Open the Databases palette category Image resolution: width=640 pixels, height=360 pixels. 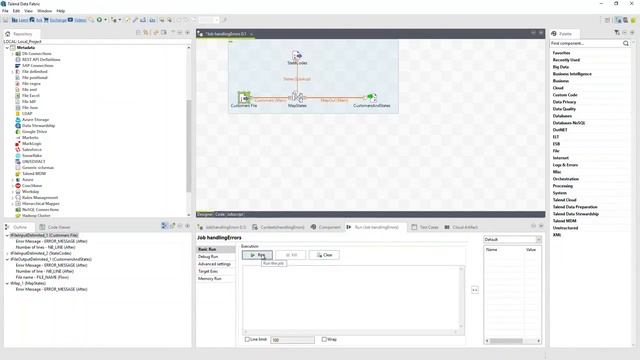[x=562, y=116]
